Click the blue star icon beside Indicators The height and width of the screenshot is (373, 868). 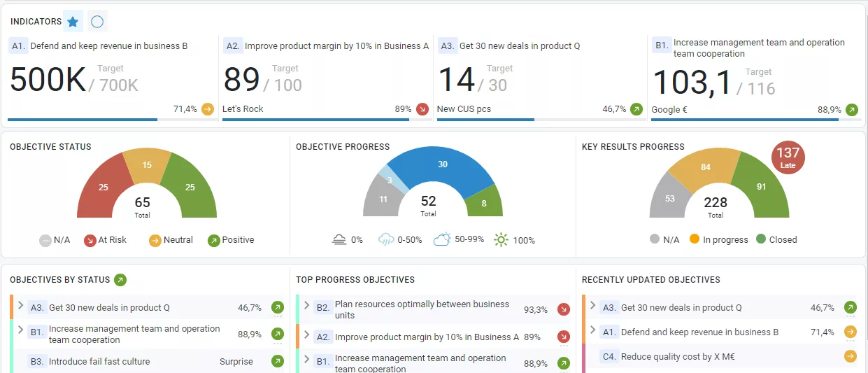pyautogui.click(x=73, y=22)
